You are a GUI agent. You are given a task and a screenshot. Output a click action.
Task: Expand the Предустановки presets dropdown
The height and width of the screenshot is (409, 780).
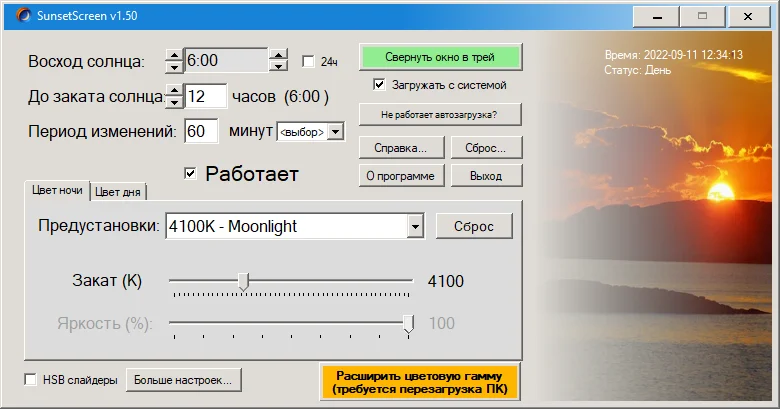pos(415,227)
